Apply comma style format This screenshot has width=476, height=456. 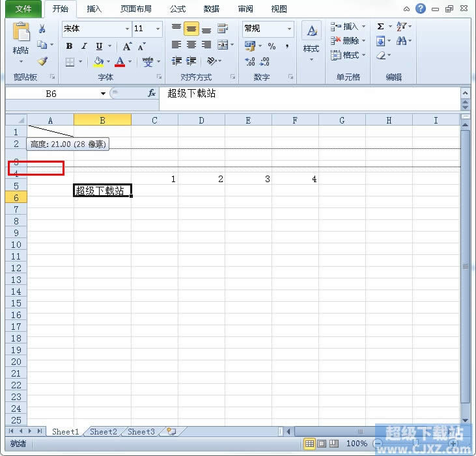287,46
